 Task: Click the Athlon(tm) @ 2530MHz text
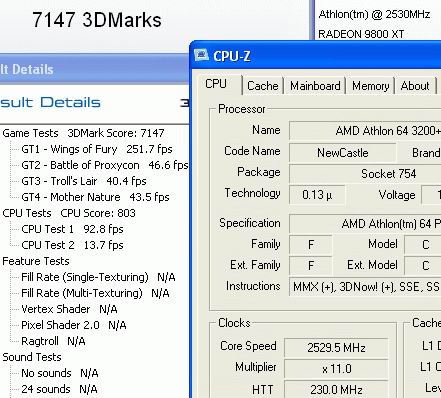tap(374, 14)
